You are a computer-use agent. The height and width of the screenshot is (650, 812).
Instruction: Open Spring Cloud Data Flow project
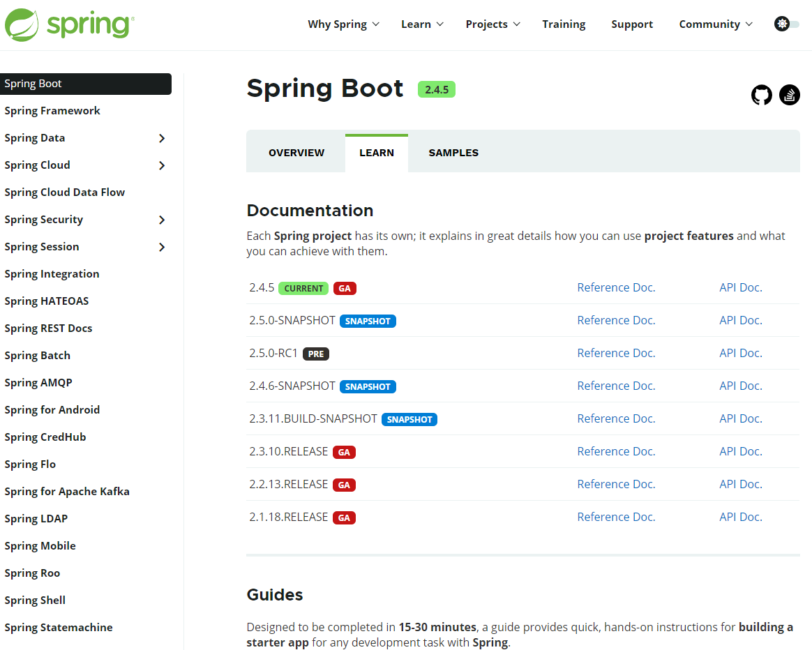coord(65,192)
